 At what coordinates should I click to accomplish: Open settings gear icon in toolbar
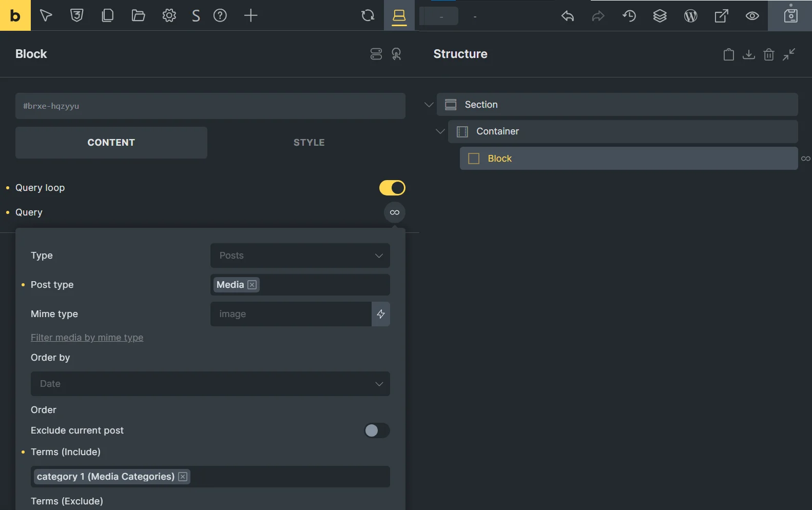coord(169,15)
